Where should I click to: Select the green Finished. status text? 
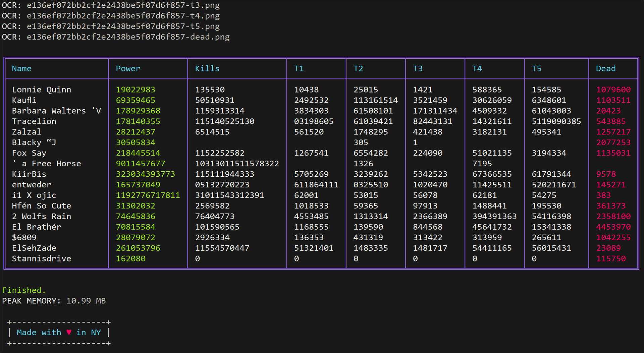click(x=24, y=290)
